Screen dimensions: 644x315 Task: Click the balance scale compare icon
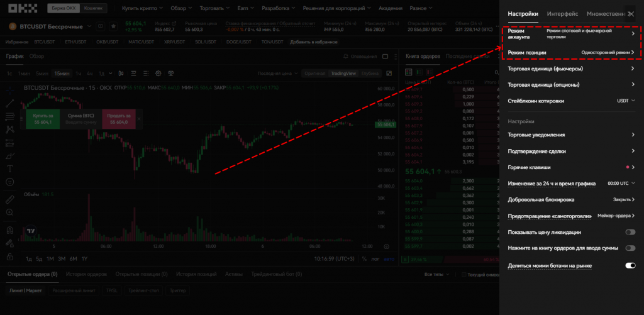(x=171, y=74)
